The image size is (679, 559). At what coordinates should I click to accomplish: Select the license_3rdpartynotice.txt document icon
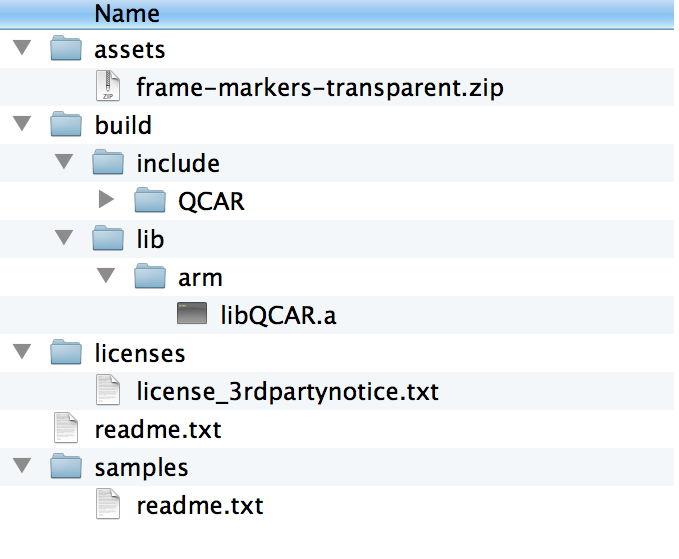108,390
